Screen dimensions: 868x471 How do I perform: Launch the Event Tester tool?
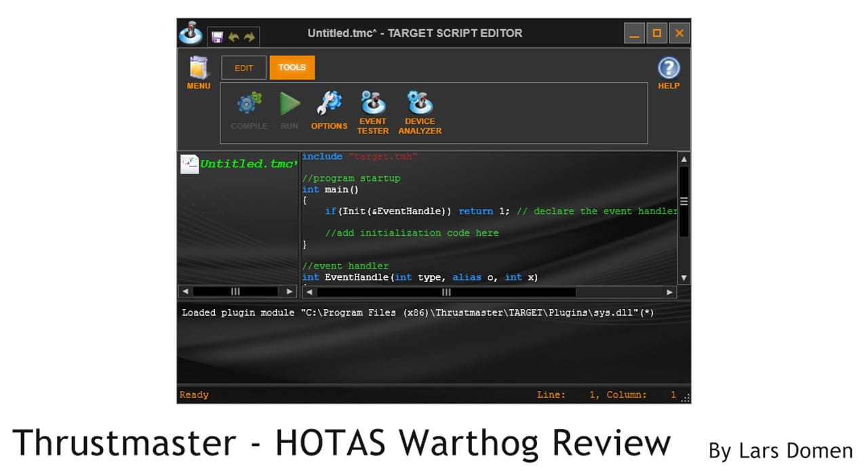click(x=372, y=104)
